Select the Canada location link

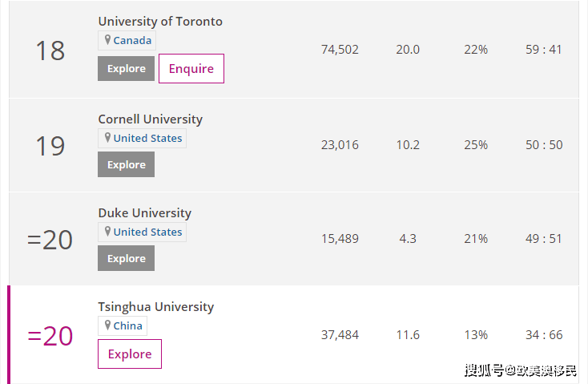coord(132,40)
